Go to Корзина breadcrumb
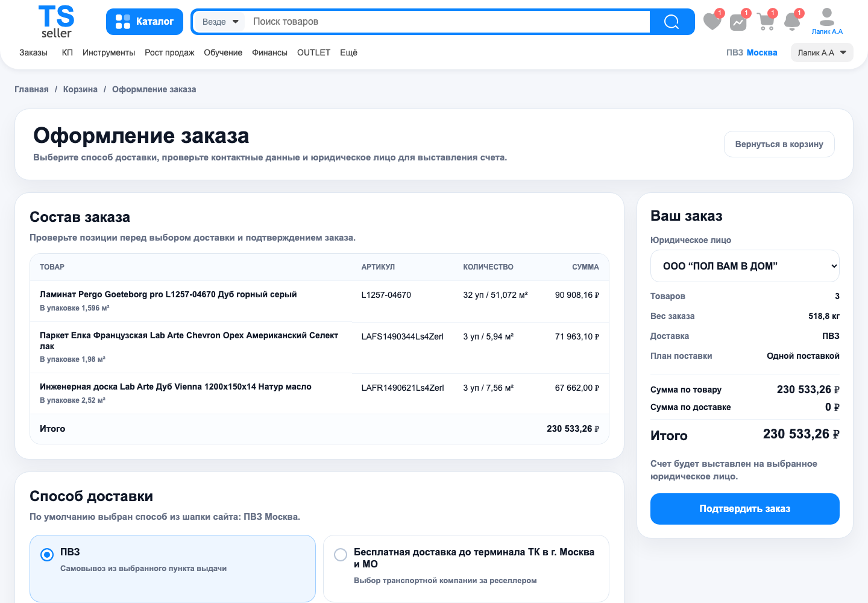868x603 pixels. (80, 89)
